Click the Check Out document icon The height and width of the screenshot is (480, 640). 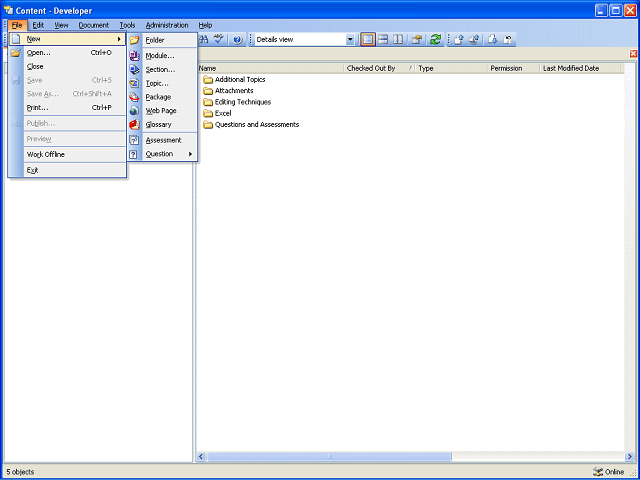click(493, 40)
